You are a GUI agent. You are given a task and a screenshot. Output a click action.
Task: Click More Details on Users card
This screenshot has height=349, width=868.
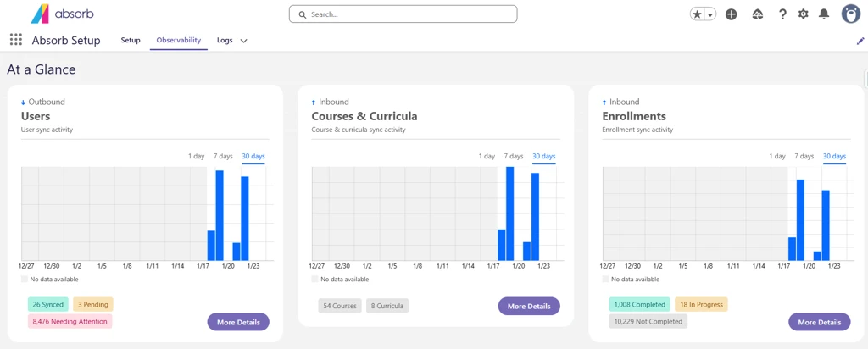[238, 322]
